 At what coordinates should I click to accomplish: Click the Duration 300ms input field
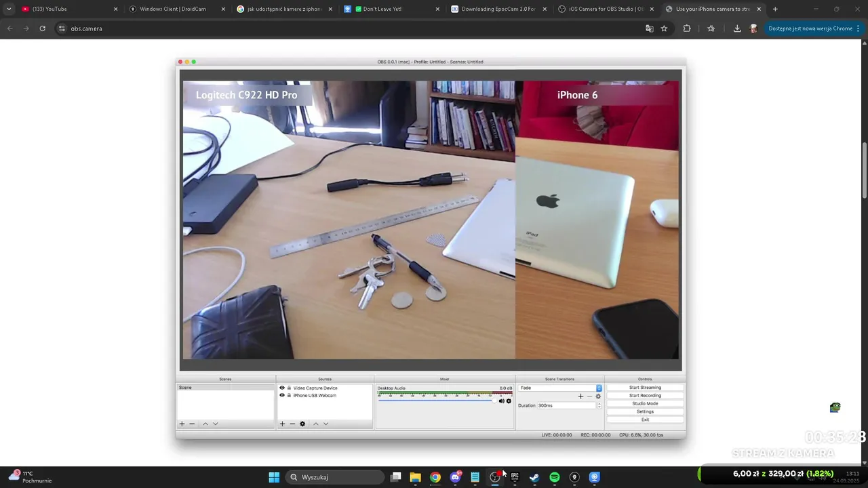pyautogui.click(x=567, y=405)
